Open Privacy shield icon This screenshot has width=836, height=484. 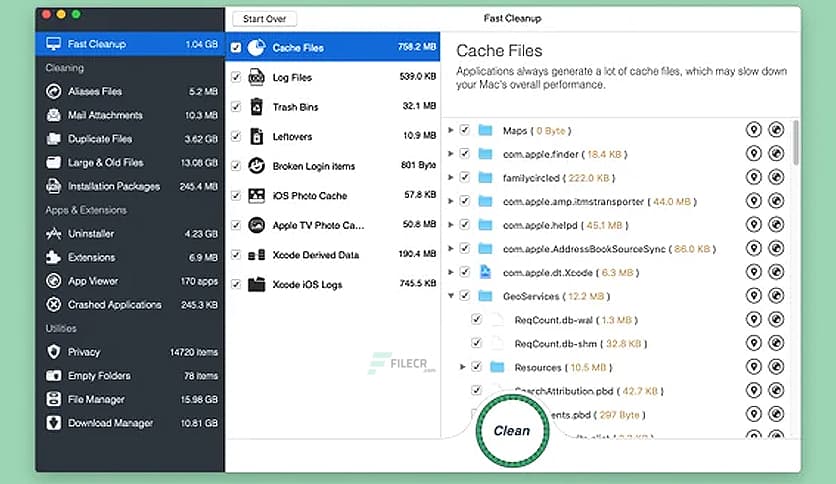[53, 352]
